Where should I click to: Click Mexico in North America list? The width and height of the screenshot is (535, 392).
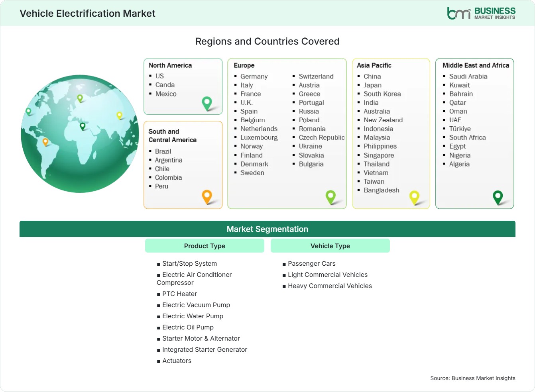[x=166, y=94]
